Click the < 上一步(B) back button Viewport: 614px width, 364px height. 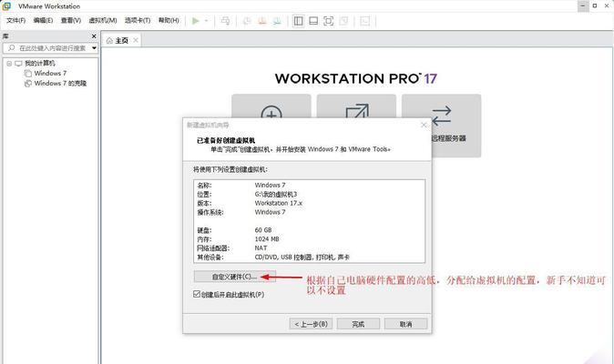pyautogui.click(x=311, y=324)
